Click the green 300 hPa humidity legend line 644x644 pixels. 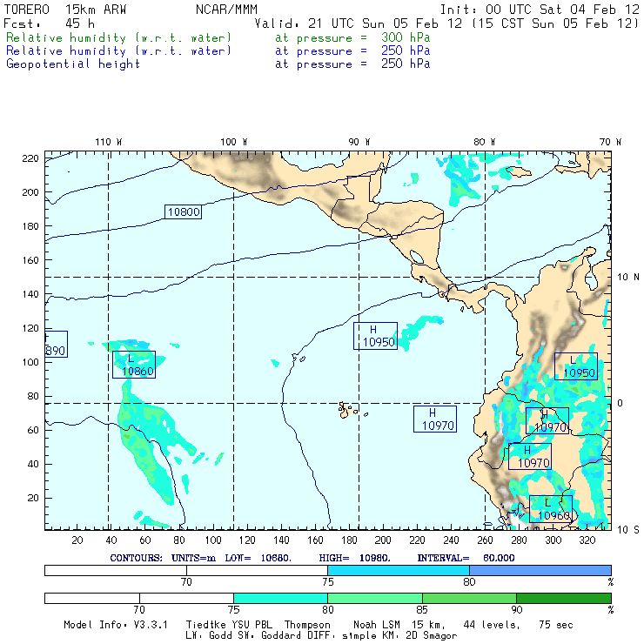(x=218, y=37)
